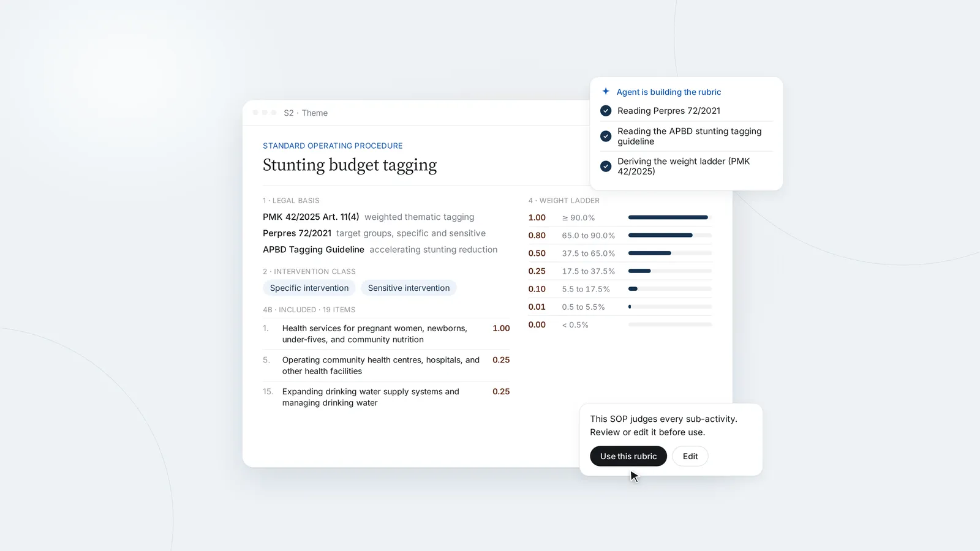Image resolution: width=980 pixels, height=551 pixels.
Task: Click the '2 · INTERVENTION CLASS' section label
Action: (309, 271)
